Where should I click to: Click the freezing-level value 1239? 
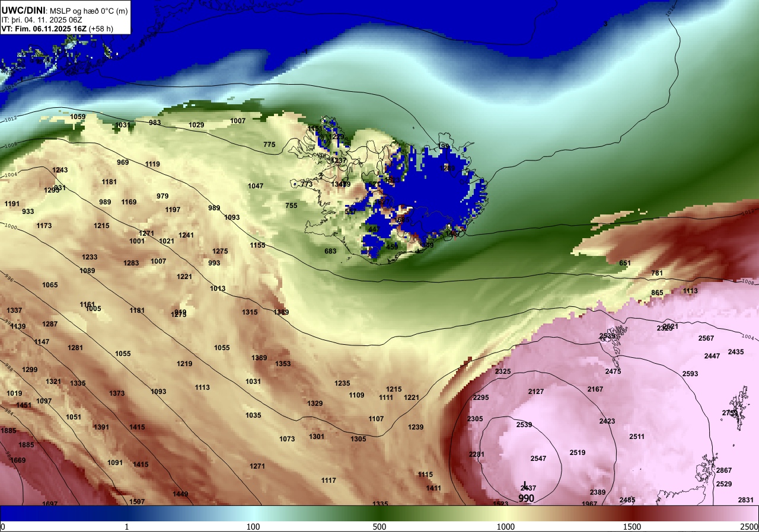(x=416, y=427)
